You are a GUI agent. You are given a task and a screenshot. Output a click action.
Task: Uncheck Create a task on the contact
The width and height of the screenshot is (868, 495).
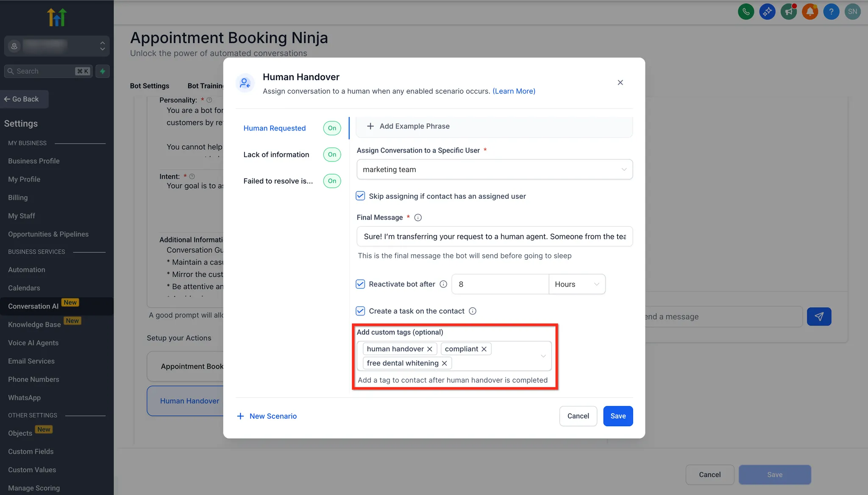360,311
